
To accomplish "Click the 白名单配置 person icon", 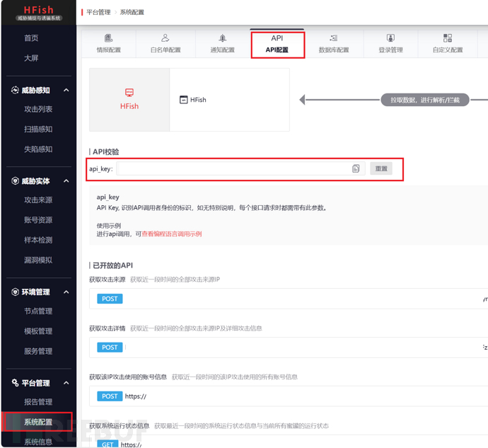I will (165, 38).
